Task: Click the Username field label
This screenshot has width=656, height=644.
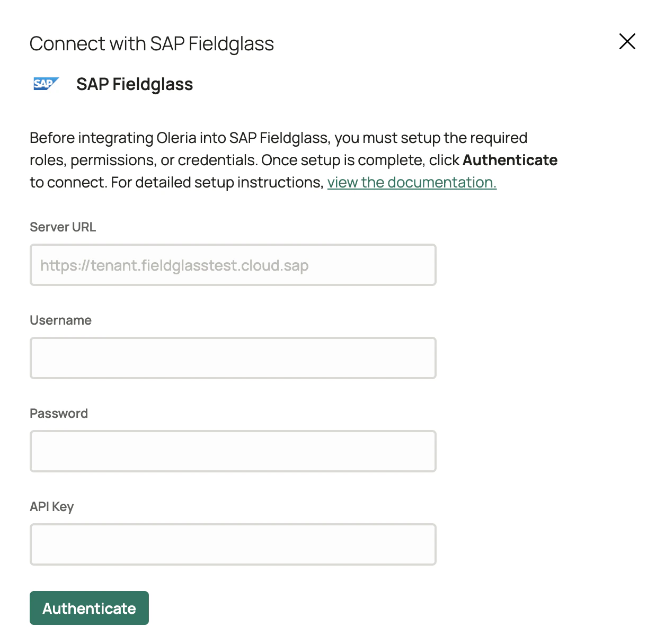Action: [60, 320]
